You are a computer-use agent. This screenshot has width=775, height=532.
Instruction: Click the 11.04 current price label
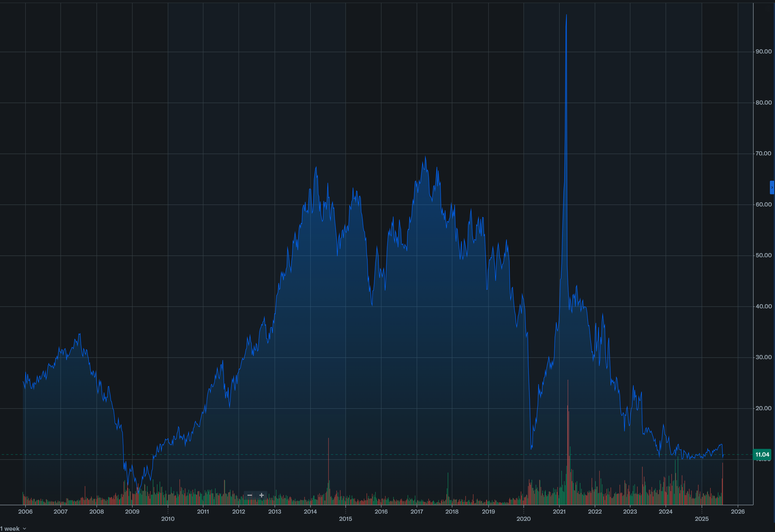tap(762, 454)
